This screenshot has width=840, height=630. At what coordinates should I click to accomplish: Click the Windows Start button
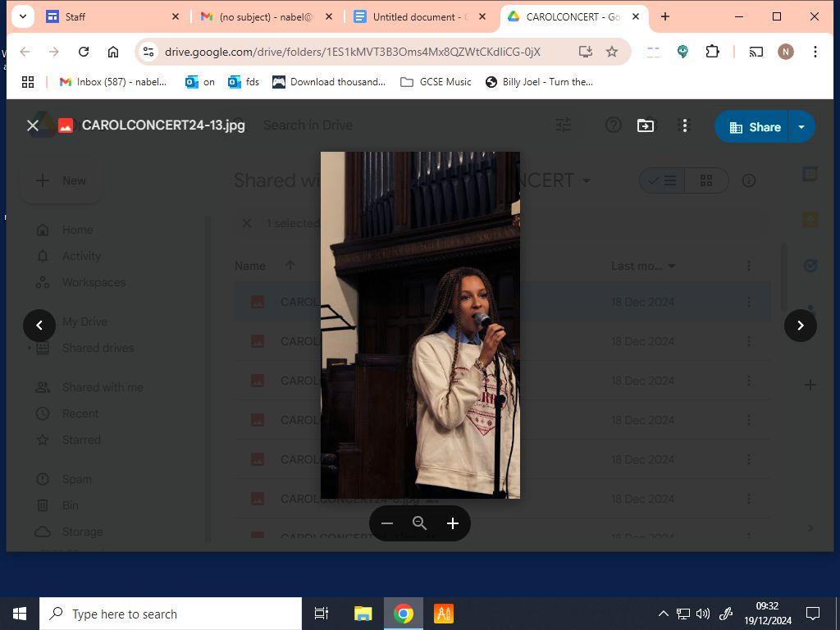click(x=20, y=614)
